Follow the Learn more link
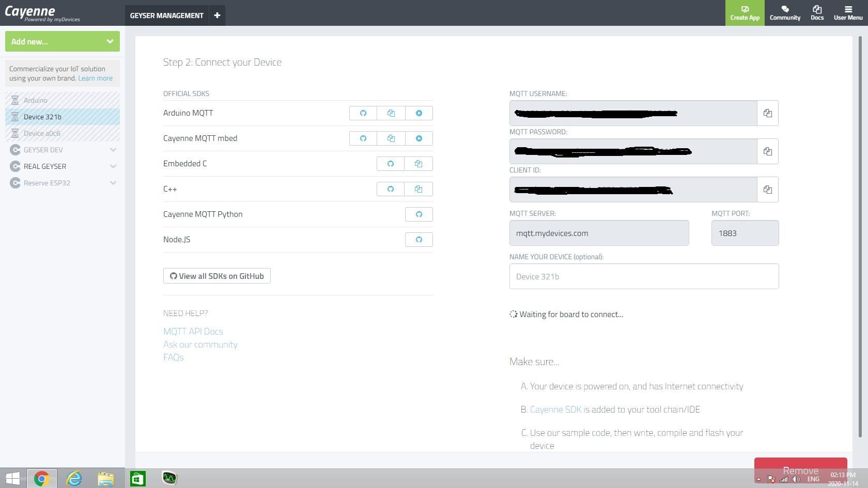The height and width of the screenshot is (488, 868). (95, 78)
